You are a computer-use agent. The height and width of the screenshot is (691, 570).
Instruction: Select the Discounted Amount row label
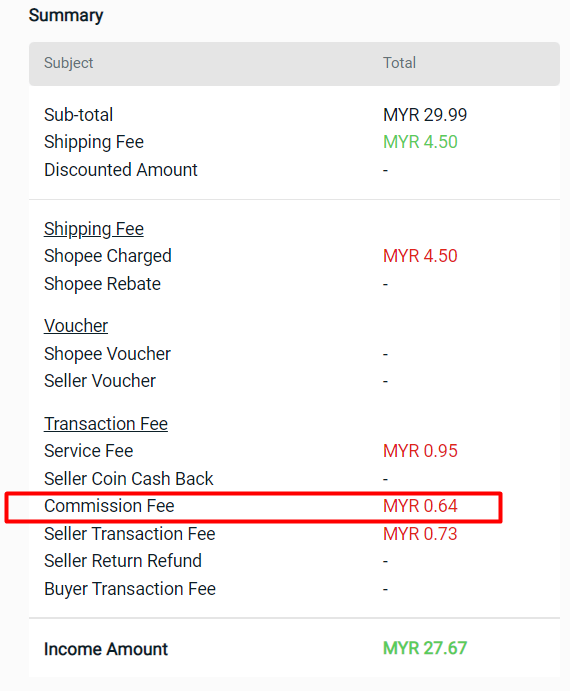coord(120,170)
